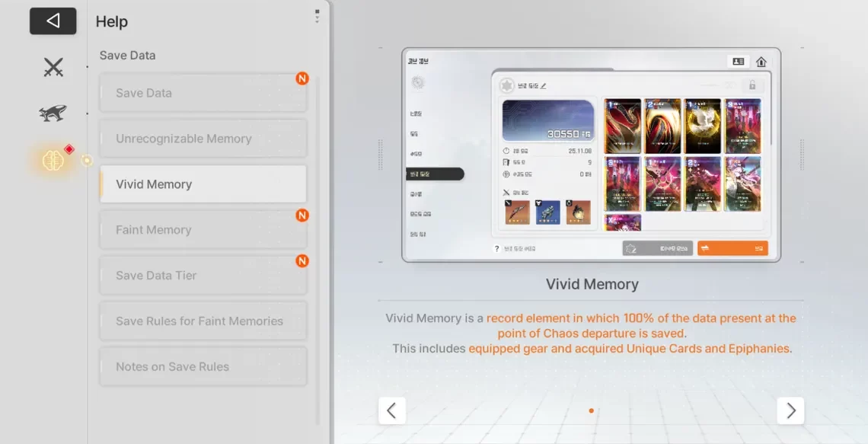Click the lock icon in preview image

[x=752, y=85]
